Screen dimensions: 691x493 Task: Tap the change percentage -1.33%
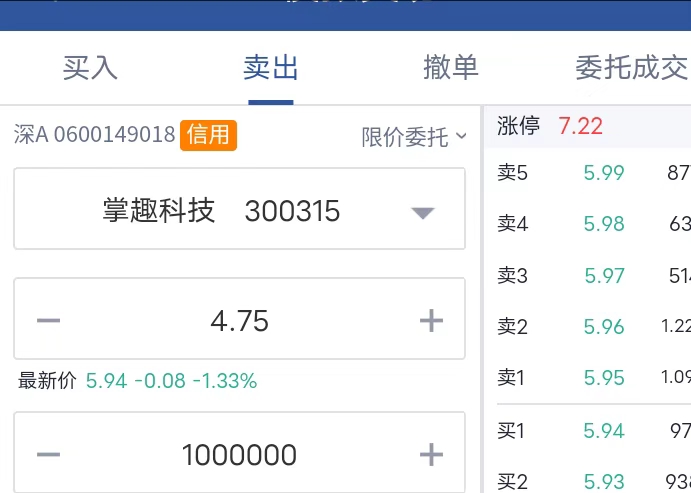pyautogui.click(x=225, y=381)
